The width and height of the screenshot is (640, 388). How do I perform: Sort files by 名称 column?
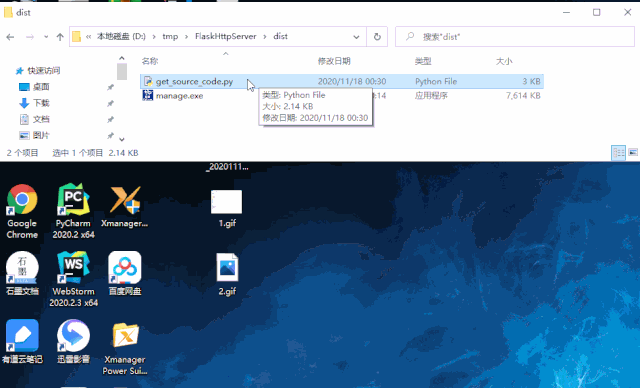(x=150, y=61)
